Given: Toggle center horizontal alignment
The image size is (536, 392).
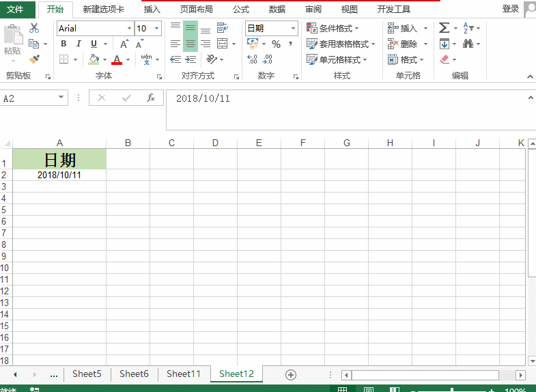Looking at the screenshot, I should coord(191,44).
